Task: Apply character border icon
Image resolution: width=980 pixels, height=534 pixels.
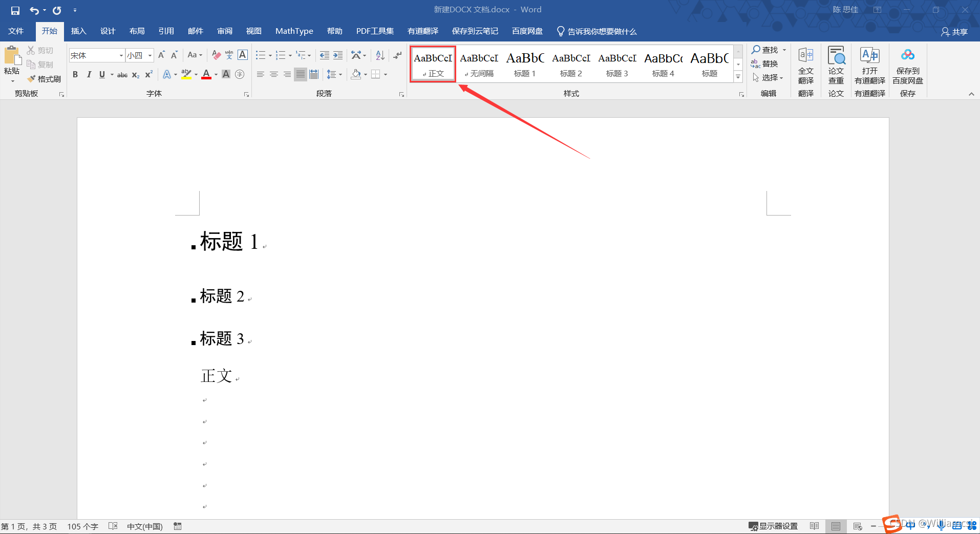Action: coord(243,55)
